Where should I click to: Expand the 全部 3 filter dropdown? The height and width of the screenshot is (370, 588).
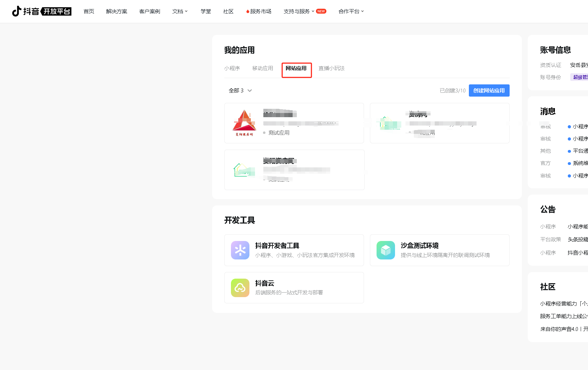tap(240, 91)
